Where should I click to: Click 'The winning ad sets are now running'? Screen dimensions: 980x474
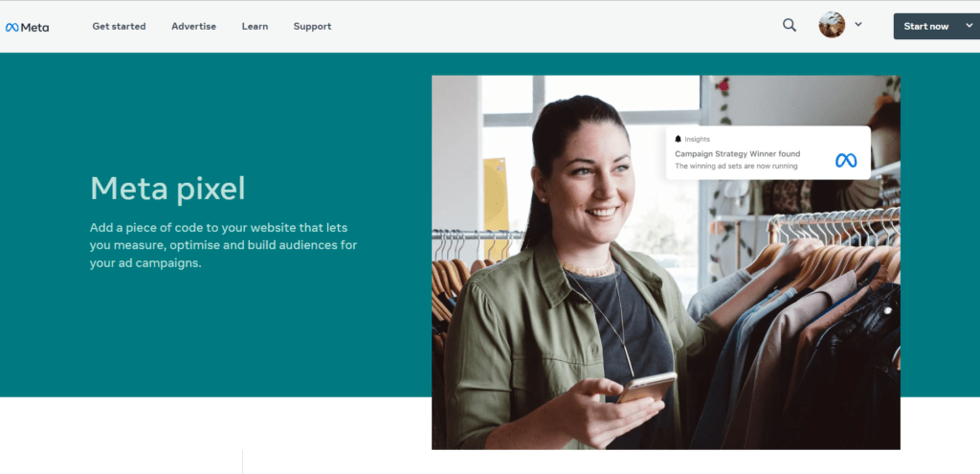coord(736,167)
